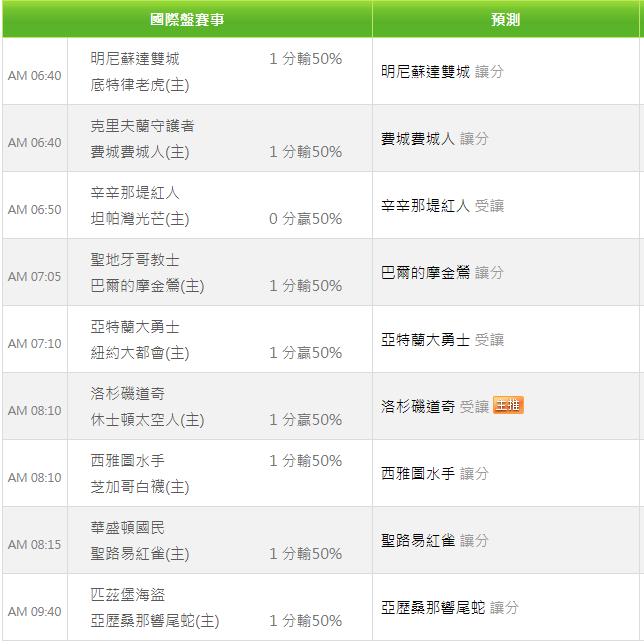This screenshot has width=644, height=644.
Task: Click handicap 1 分輸50% for 巴爾的摩金鶯
Action: (x=306, y=285)
